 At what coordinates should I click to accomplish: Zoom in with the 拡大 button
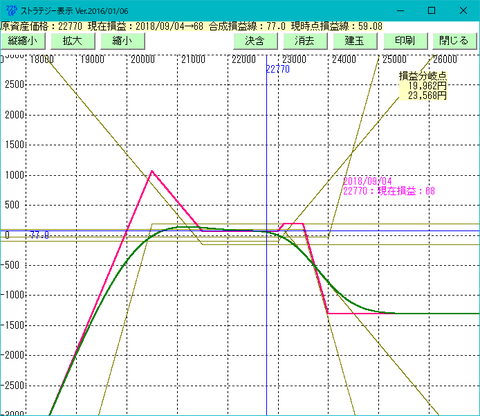[73, 41]
